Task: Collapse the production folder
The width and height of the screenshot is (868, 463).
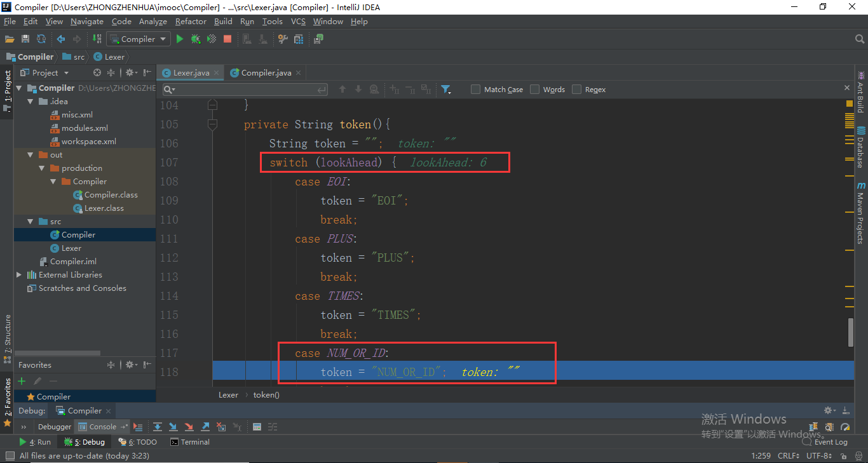Action: [x=42, y=168]
